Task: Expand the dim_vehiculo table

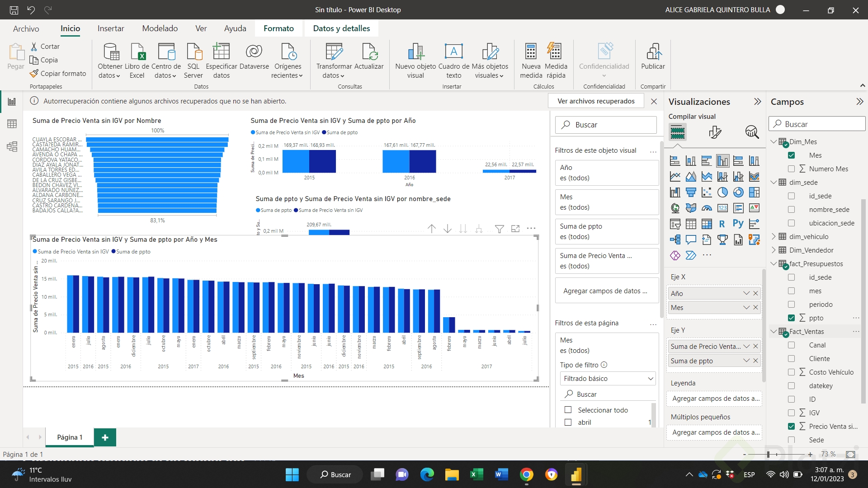Action: pos(774,237)
